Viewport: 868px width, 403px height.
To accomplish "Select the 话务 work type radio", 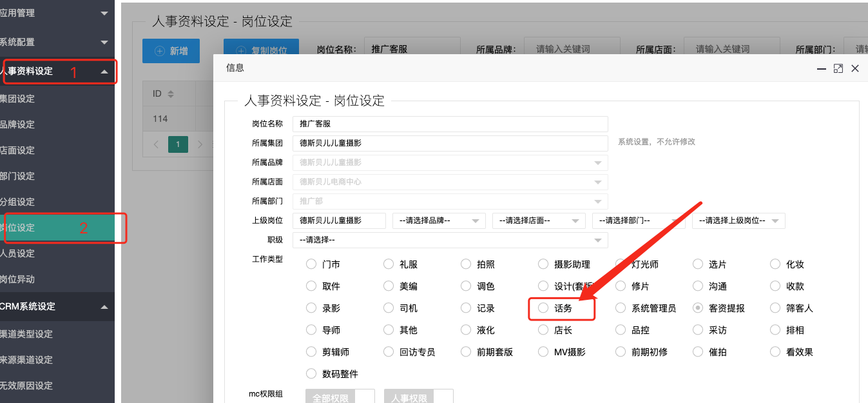I will pyautogui.click(x=543, y=308).
